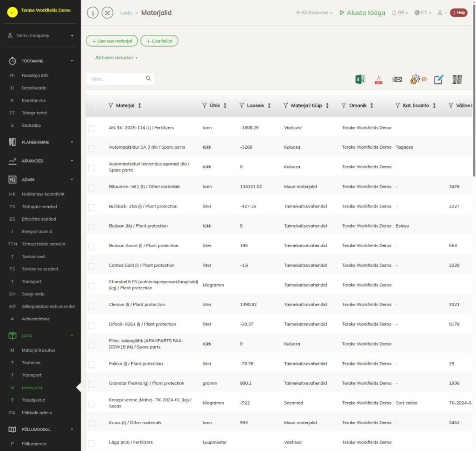Open the Demo Company dropdown
The height and width of the screenshot is (451, 476).
(41, 35)
